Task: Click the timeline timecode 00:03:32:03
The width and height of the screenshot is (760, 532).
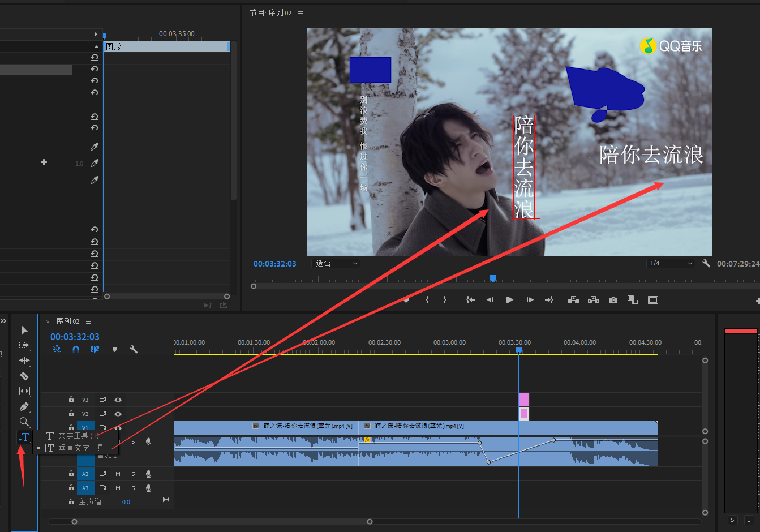Action: [x=75, y=337]
